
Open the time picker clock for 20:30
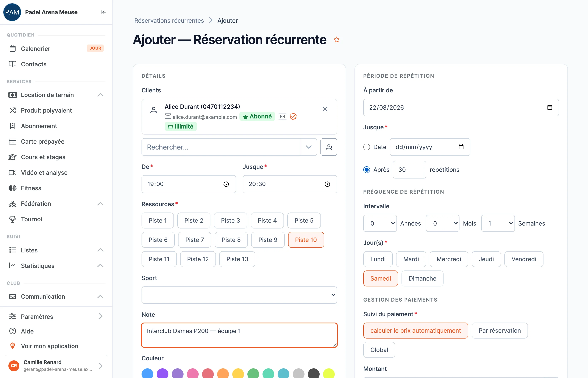pos(327,184)
